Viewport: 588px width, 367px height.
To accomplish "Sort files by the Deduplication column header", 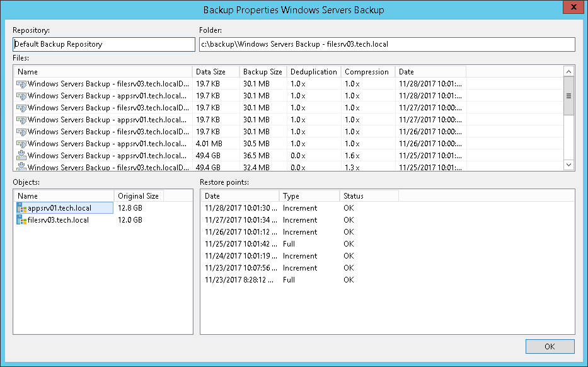I will point(313,72).
